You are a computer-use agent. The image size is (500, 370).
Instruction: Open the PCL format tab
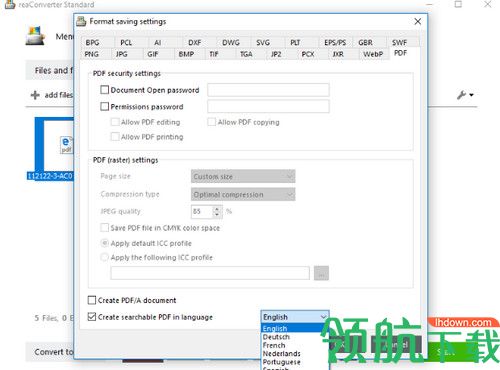[x=126, y=43]
